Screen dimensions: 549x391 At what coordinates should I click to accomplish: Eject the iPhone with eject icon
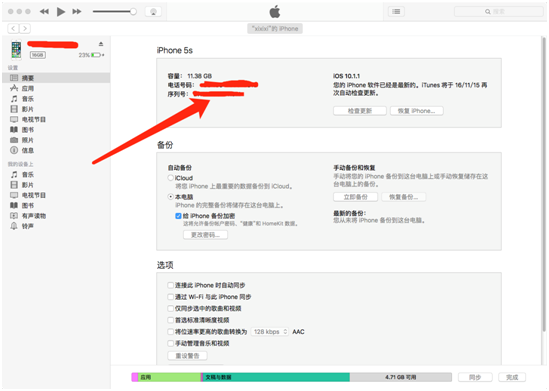(101, 44)
